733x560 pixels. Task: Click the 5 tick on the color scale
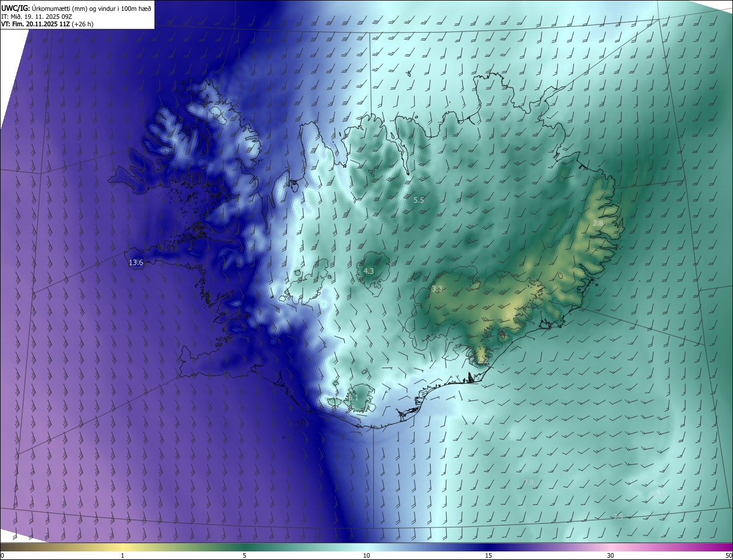click(x=245, y=555)
